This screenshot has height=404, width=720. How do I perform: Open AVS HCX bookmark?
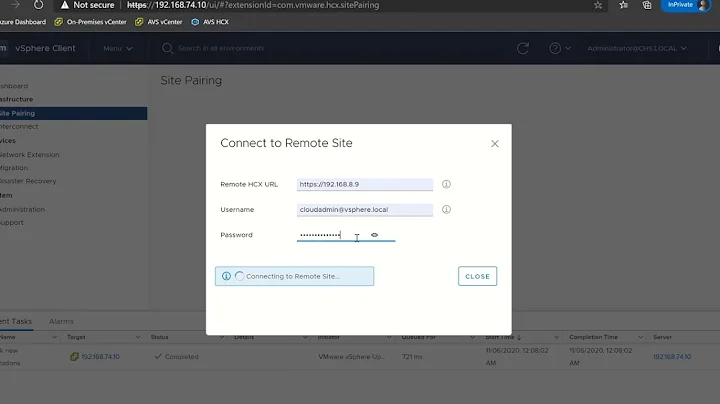pos(210,22)
